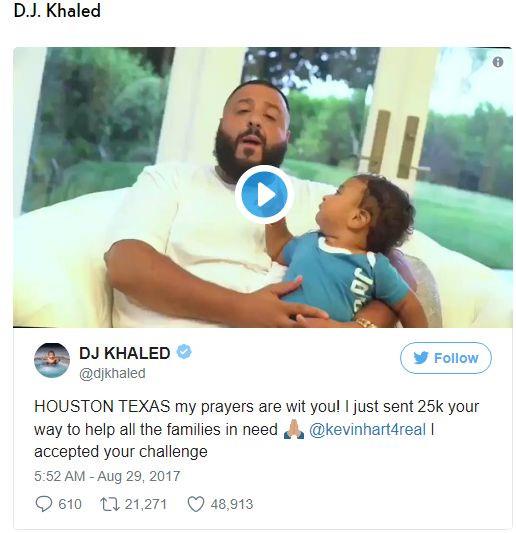Open the @kevinhart4real mention link
The height and width of the screenshot is (533, 516).
point(367,429)
